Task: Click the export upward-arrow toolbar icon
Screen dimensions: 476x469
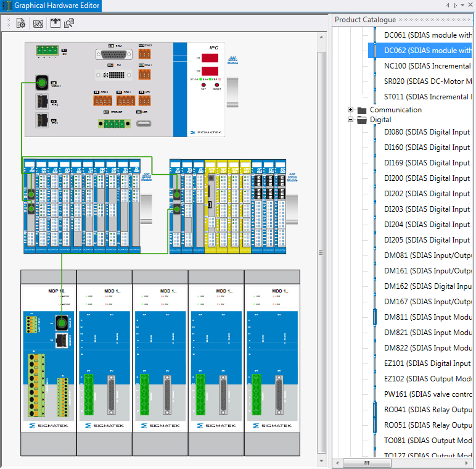Action: 55,23
